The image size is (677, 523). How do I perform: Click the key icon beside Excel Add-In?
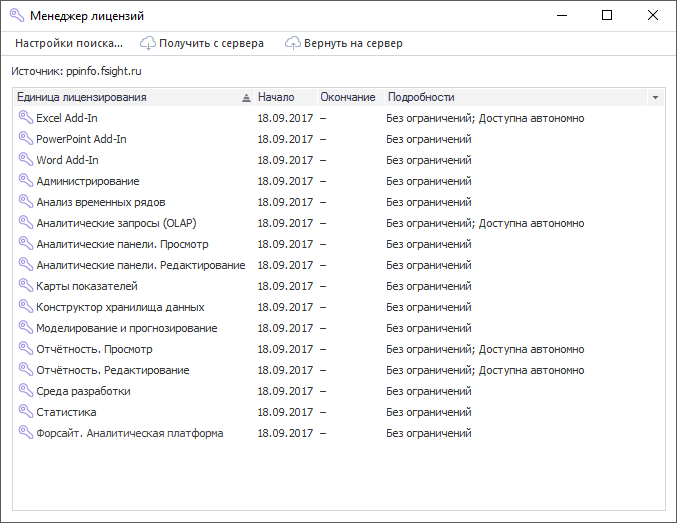[x=25, y=118]
